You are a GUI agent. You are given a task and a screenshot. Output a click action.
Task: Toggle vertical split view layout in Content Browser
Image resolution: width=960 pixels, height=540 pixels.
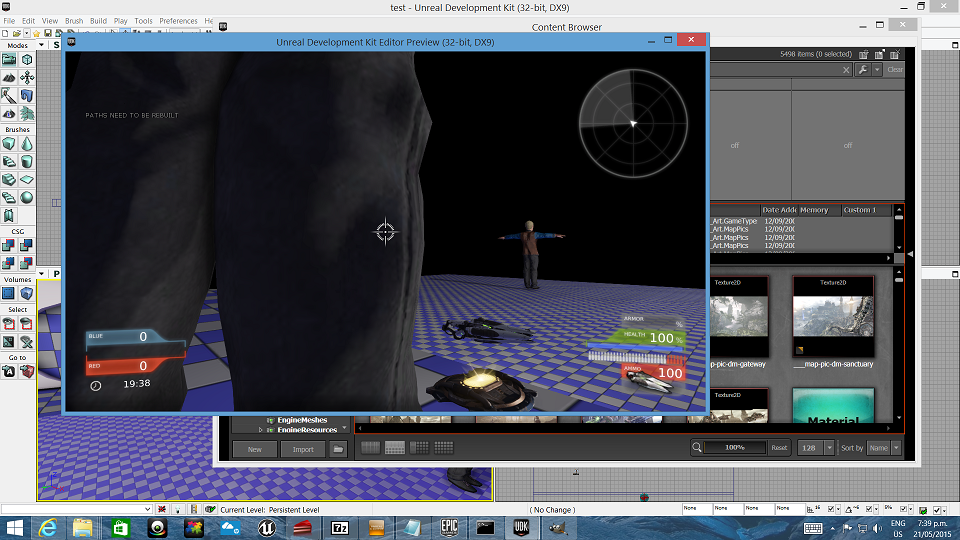(419, 448)
